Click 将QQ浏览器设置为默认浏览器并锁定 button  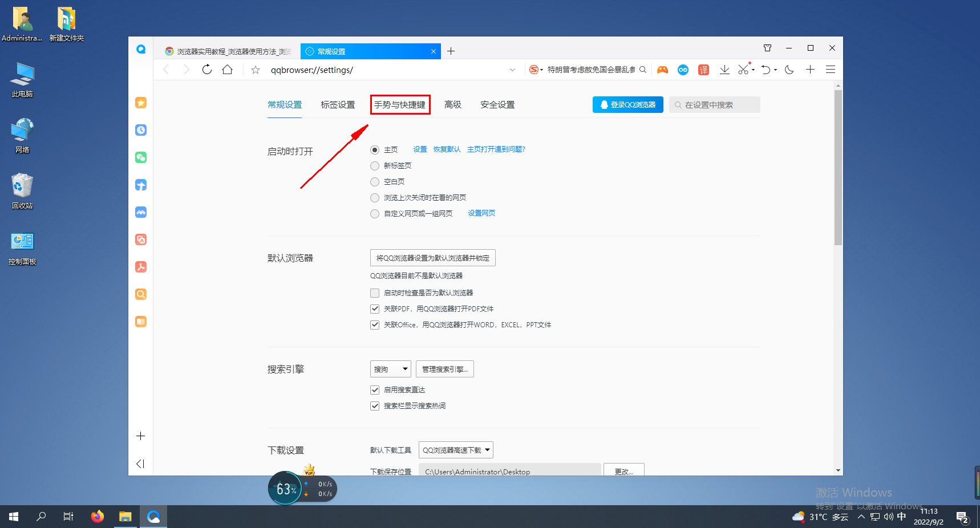pos(433,258)
